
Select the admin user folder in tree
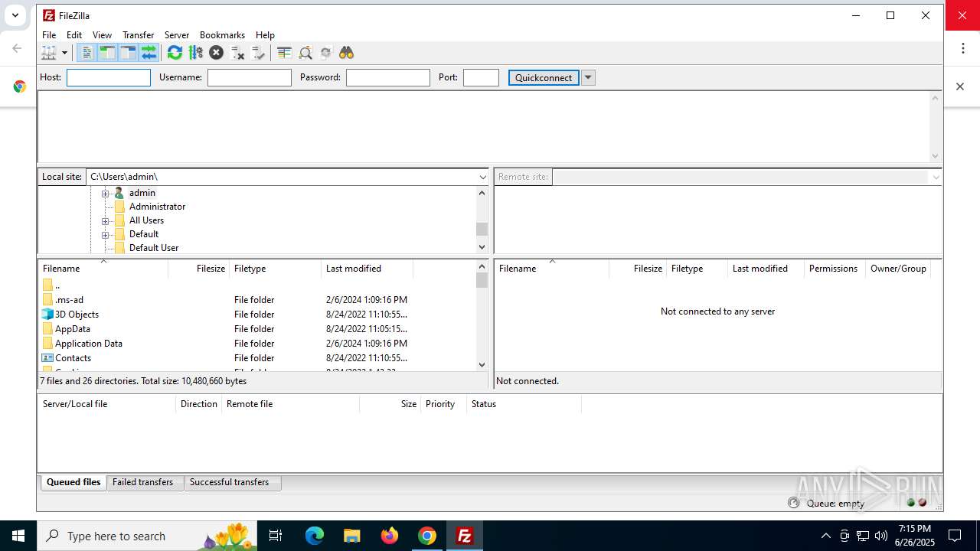(142, 193)
